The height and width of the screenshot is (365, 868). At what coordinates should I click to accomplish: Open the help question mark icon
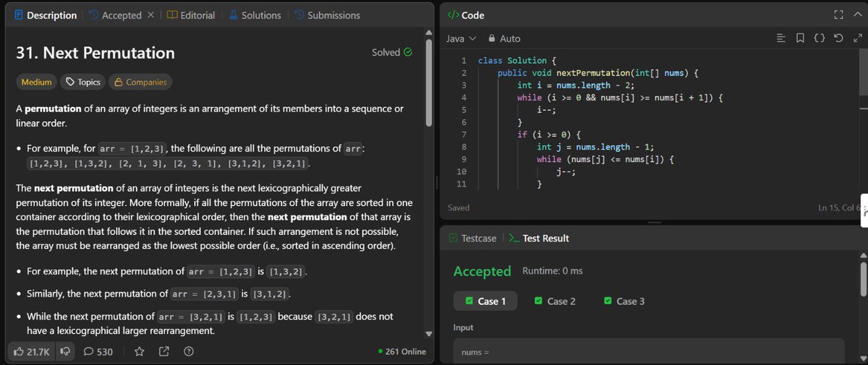[x=188, y=351]
